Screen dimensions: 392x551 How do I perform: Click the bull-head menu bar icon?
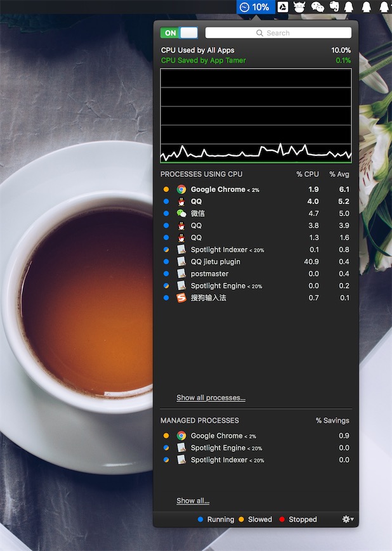299,7
